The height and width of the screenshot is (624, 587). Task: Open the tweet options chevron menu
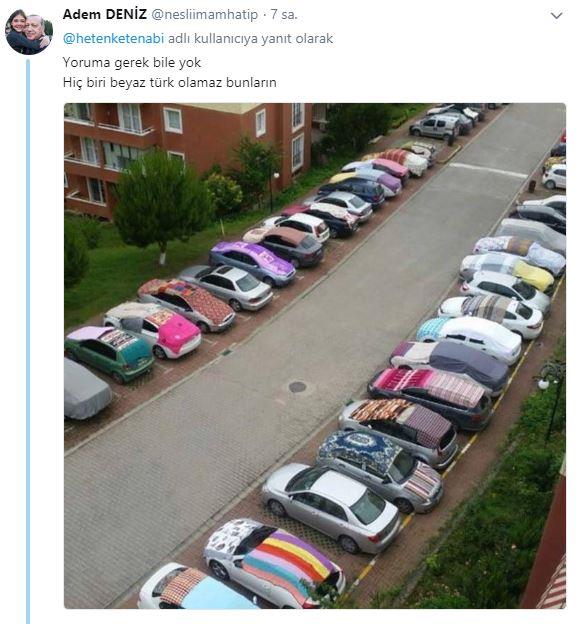[556, 16]
